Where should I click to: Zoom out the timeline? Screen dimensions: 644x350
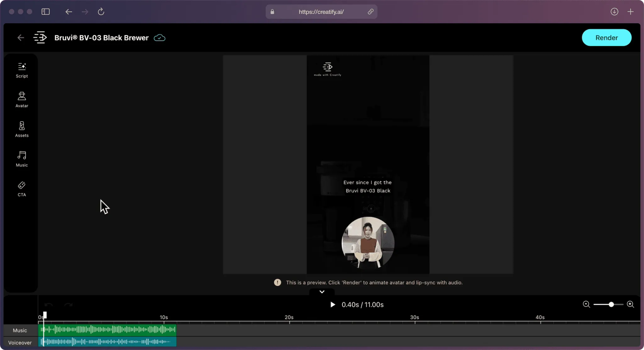586,304
